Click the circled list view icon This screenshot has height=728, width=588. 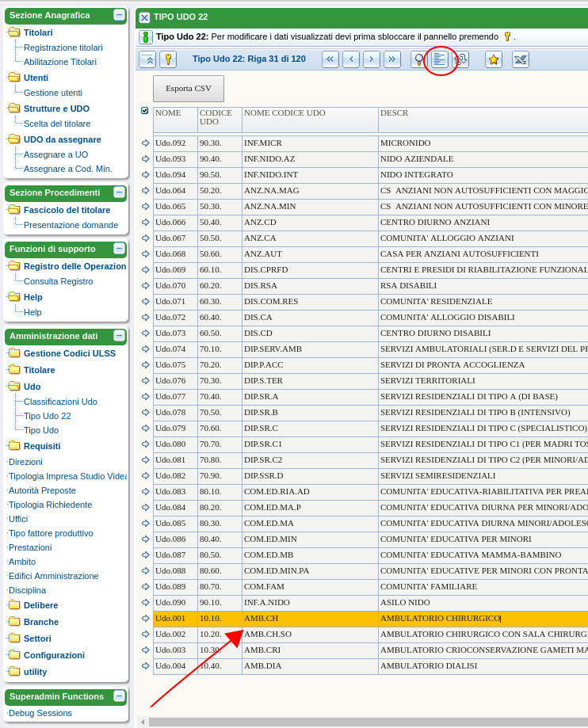(x=440, y=59)
